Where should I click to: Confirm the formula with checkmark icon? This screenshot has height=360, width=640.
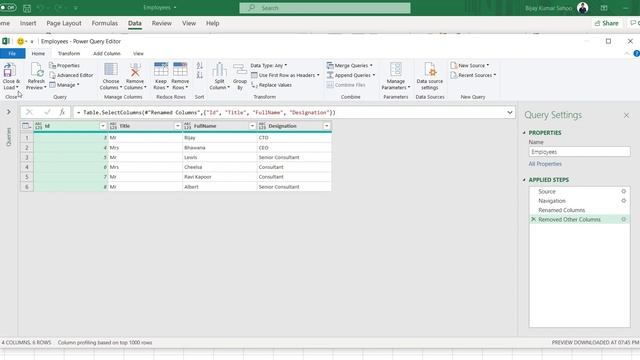pyautogui.click(x=47, y=112)
